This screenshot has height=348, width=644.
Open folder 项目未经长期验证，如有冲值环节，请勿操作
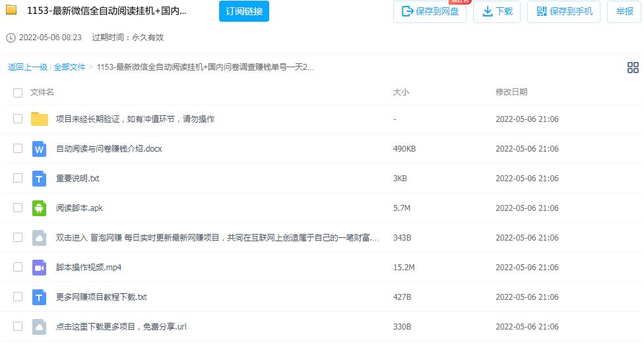point(135,119)
